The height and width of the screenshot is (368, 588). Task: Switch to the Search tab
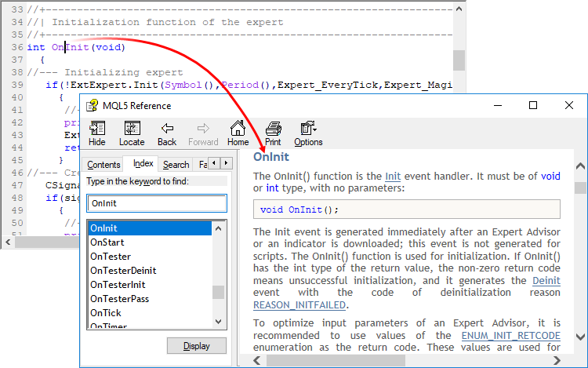176,165
